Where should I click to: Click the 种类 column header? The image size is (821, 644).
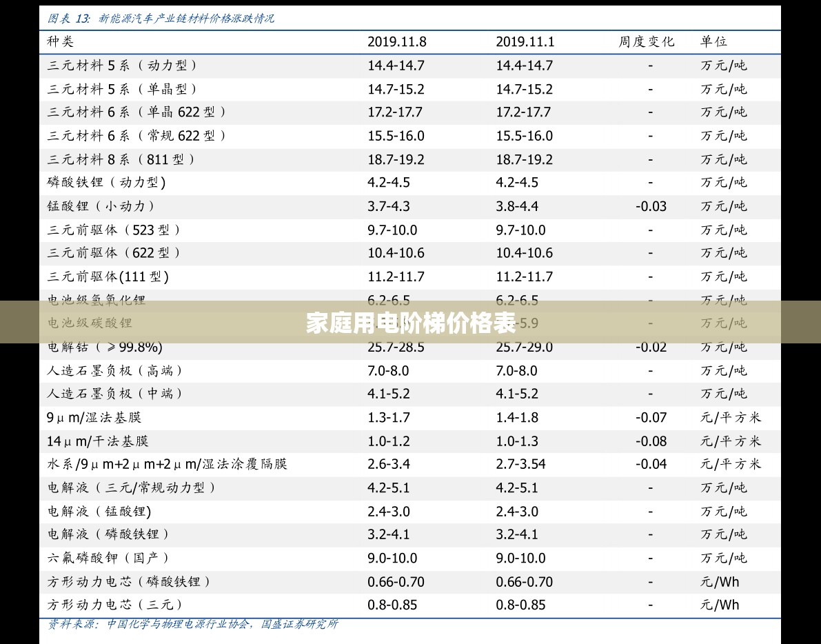[x=60, y=42]
